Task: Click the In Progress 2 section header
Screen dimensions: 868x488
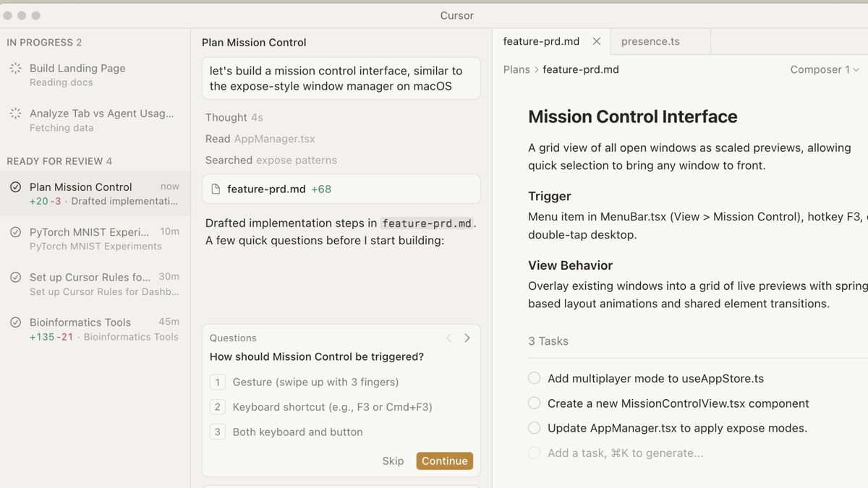Action: pos(44,43)
